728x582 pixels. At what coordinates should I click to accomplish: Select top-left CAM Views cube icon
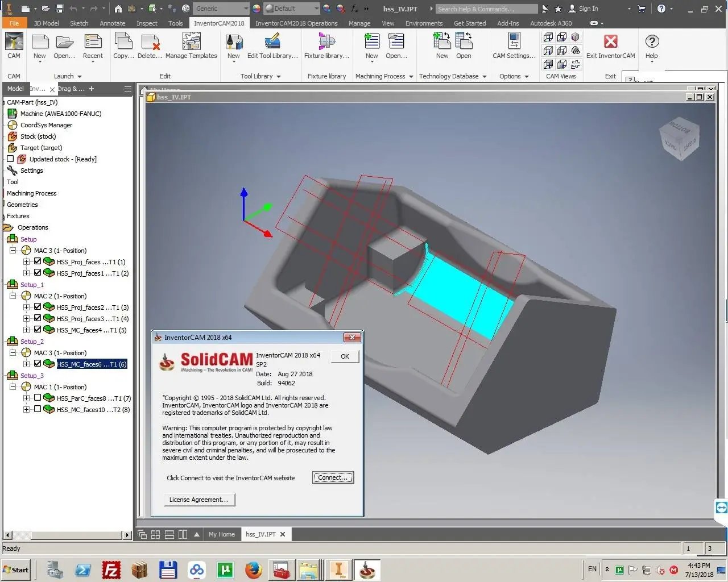coord(548,37)
